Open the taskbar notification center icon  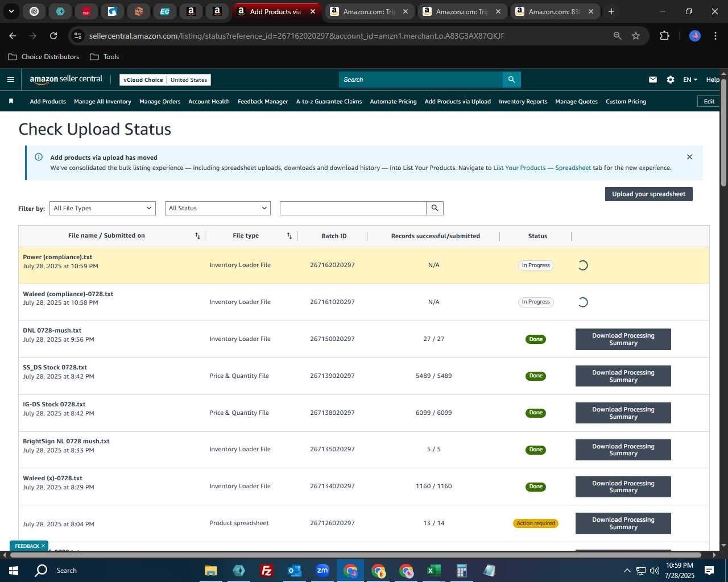pos(709,571)
